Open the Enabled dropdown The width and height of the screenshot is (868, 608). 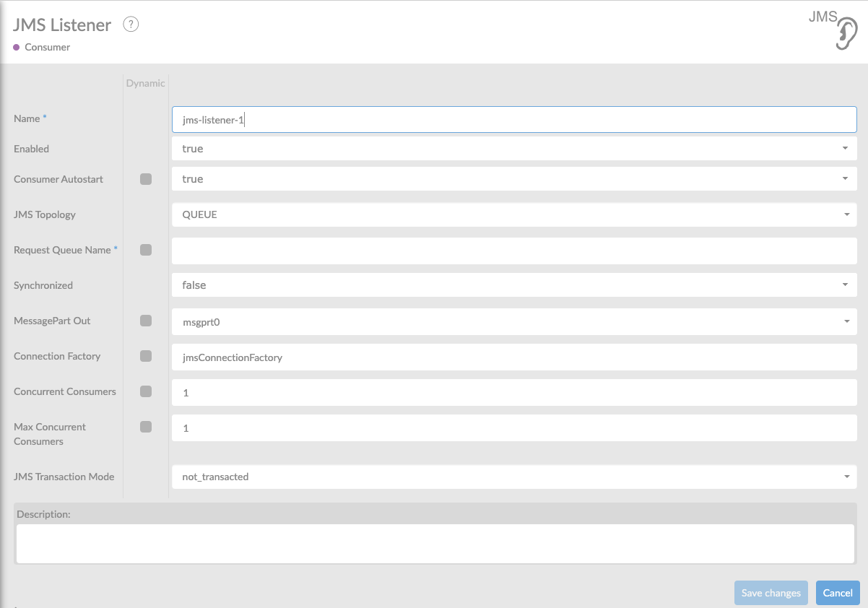(x=514, y=149)
